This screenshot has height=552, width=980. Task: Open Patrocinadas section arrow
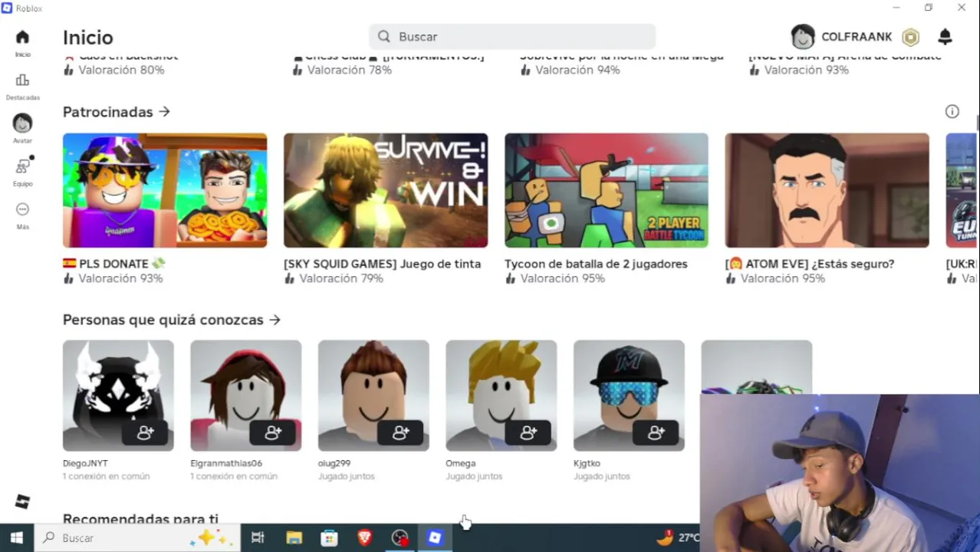(x=164, y=112)
